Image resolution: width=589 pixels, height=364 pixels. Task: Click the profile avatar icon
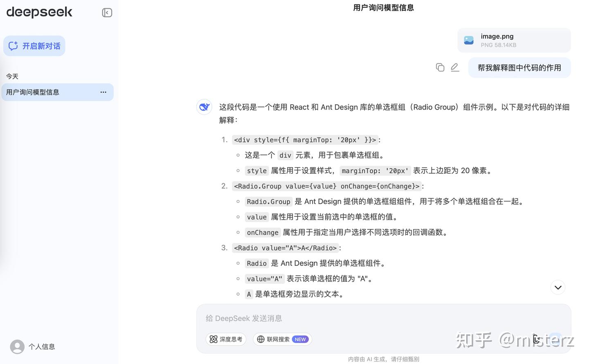[17, 347]
